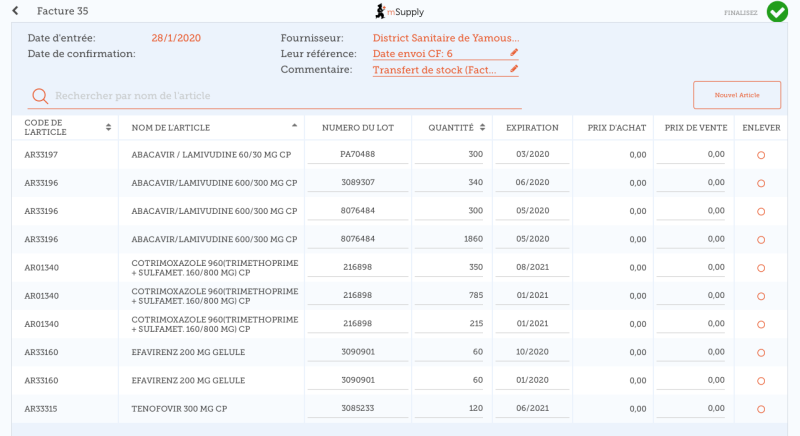Remove the row with quantity 1860
800x436 pixels.
tap(761, 240)
